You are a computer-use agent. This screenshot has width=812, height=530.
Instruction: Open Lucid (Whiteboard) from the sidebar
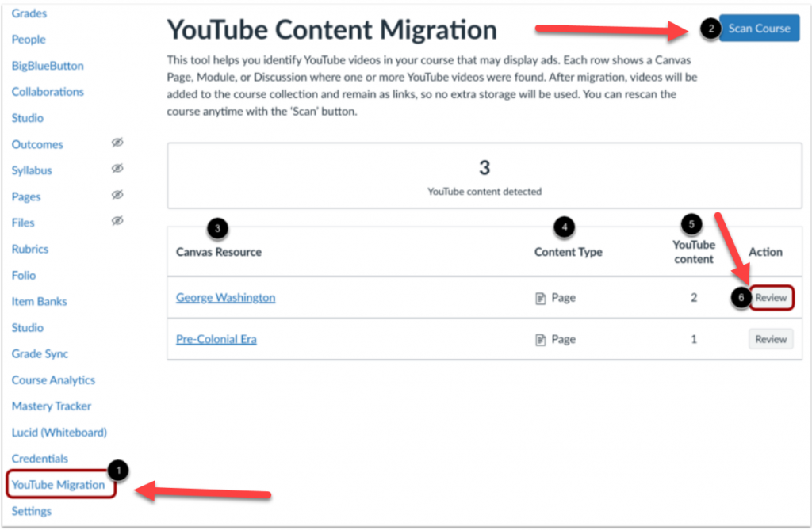coord(59,433)
